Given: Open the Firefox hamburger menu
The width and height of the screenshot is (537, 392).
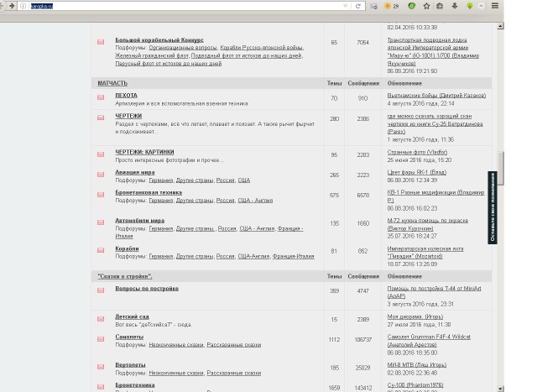Looking at the screenshot, I should pyautogui.click(x=496, y=6).
